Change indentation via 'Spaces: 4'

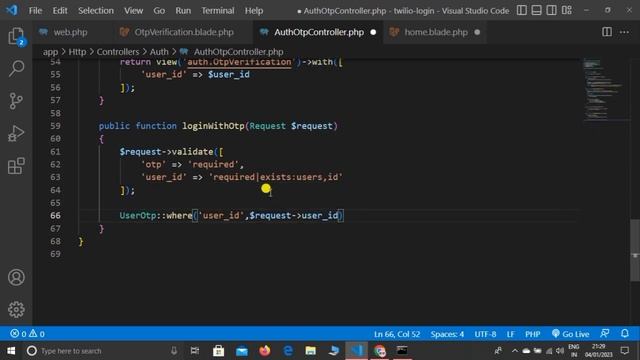point(447,334)
